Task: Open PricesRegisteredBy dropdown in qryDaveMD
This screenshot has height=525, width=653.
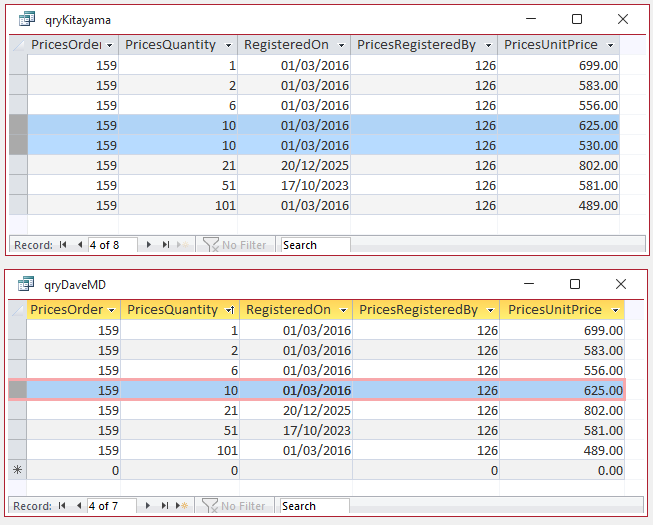Action: 489,310
